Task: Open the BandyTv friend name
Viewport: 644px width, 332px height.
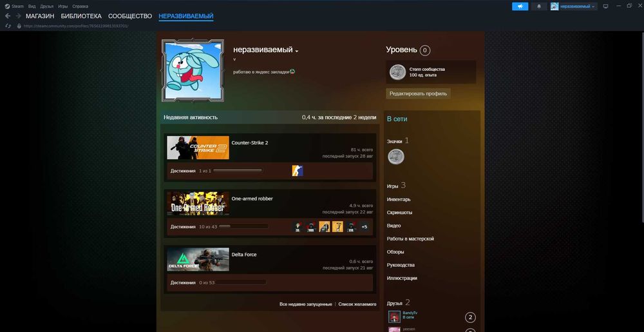Action: [410, 313]
